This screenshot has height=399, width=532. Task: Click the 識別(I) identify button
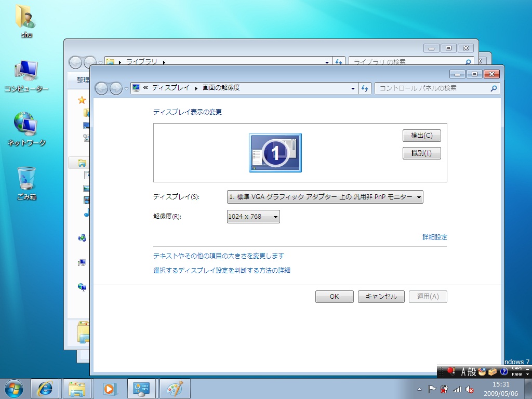pyautogui.click(x=422, y=153)
